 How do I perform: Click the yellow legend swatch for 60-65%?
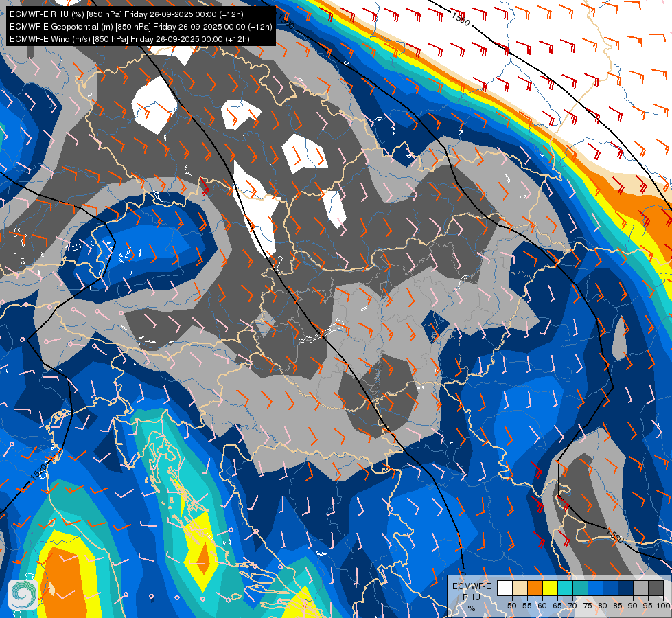[x=551, y=588]
